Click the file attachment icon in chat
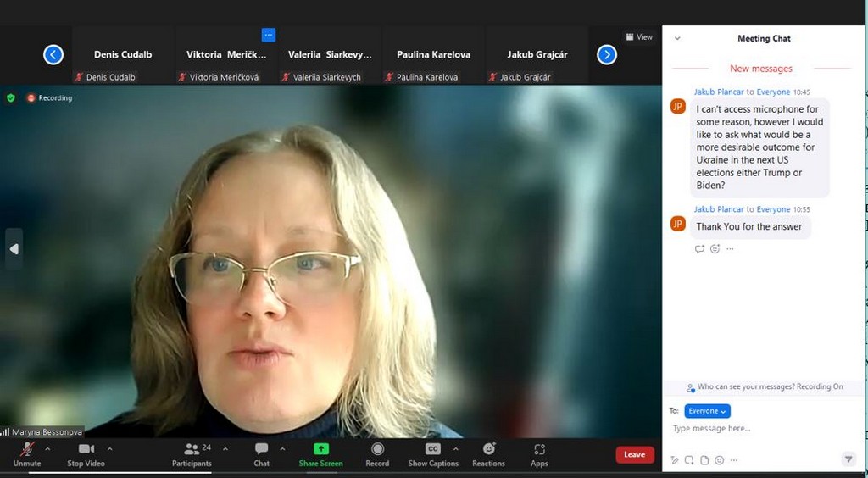 coord(704,460)
